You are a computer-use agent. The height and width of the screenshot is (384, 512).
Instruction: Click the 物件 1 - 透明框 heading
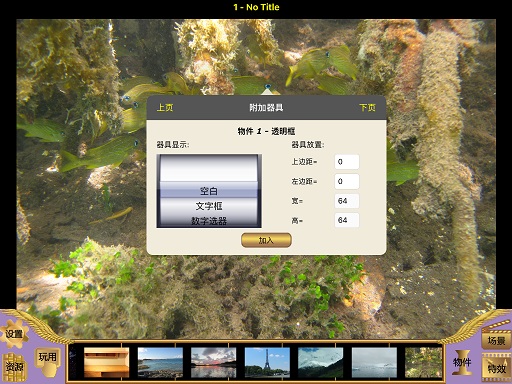(x=266, y=131)
